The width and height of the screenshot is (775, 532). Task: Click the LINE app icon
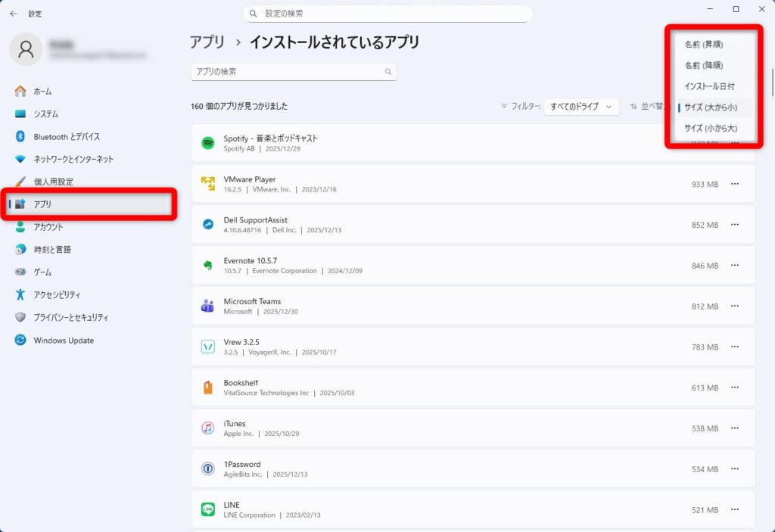(x=207, y=509)
